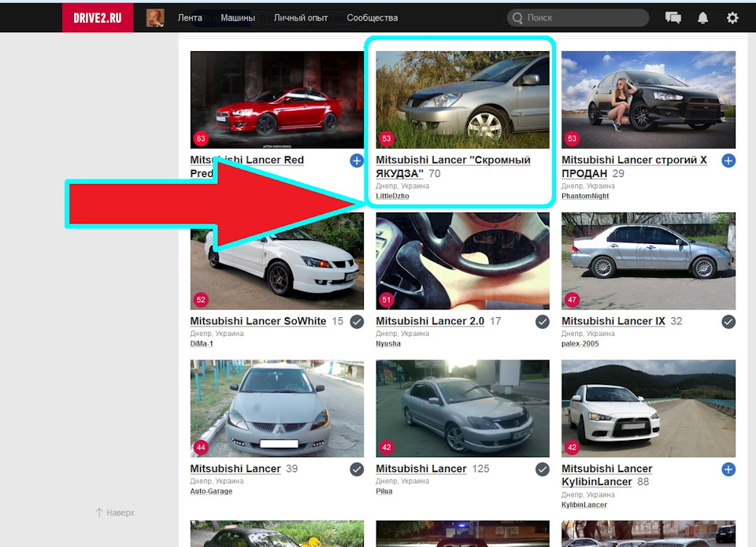Toggle subscription checkmark for Pilua's Lancer
The width and height of the screenshot is (756, 547).
pyautogui.click(x=543, y=469)
